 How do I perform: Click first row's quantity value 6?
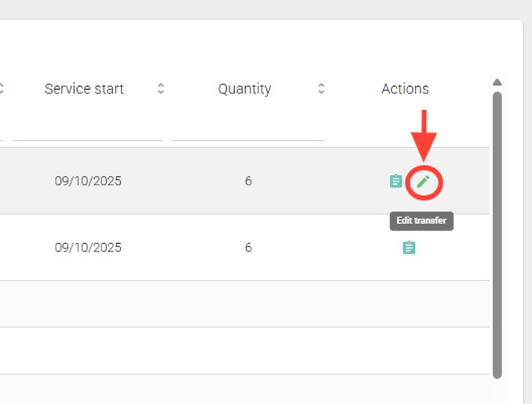[248, 182]
